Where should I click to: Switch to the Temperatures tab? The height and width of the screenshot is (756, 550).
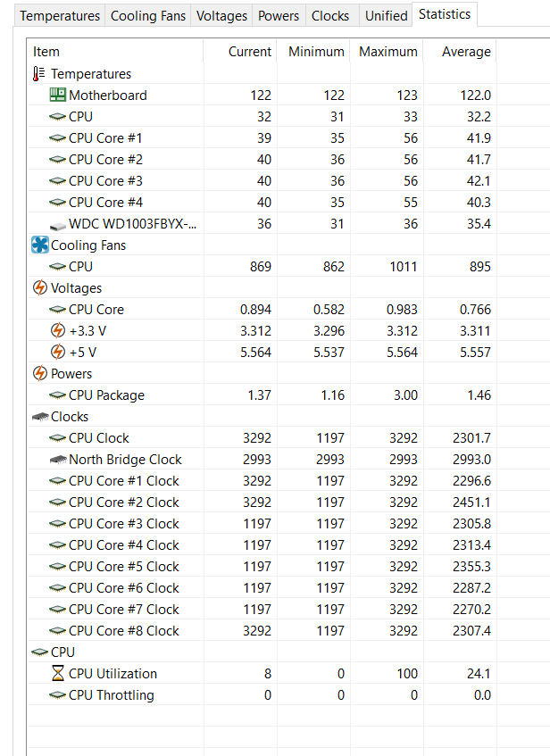60,16
